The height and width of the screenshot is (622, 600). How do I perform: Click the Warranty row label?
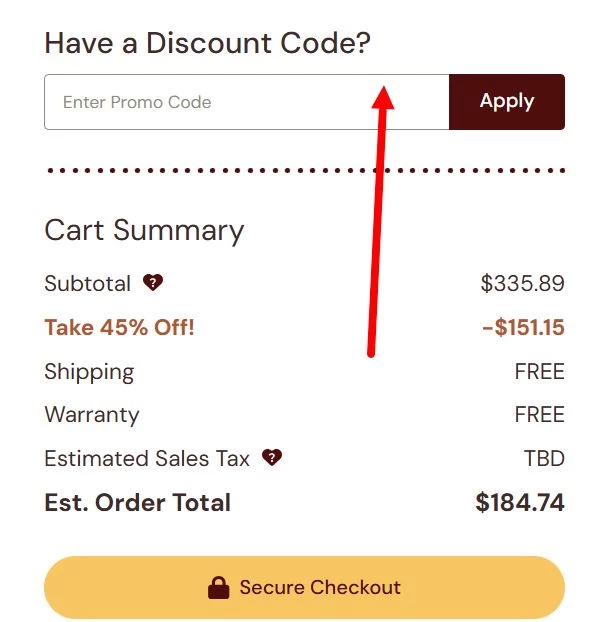(92, 415)
